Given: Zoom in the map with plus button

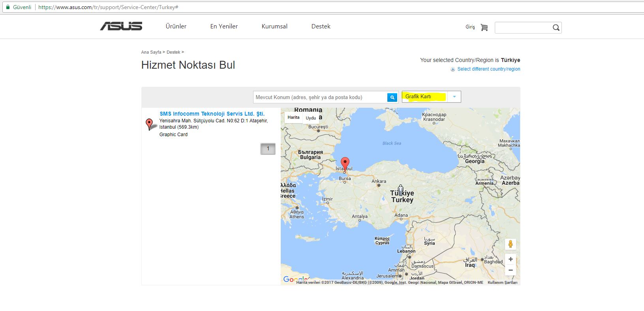Looking at the screenshot, I should coord(511,259).
